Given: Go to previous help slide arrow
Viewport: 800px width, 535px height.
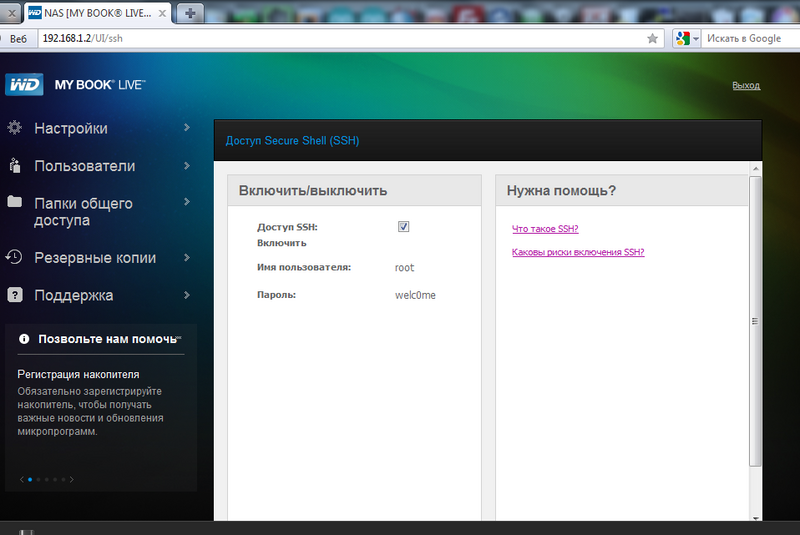Looking at the screenshot, I should (x=21, y=479).
